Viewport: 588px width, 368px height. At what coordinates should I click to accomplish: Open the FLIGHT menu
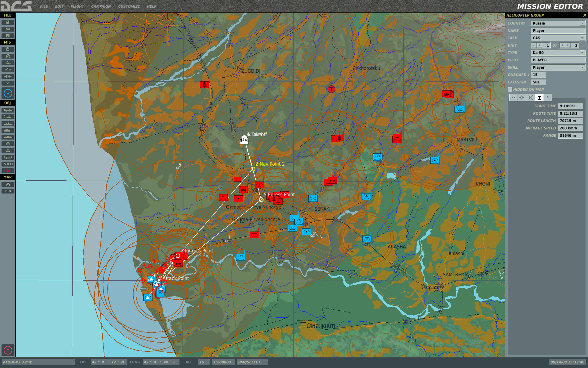click(x=77, y=6)
